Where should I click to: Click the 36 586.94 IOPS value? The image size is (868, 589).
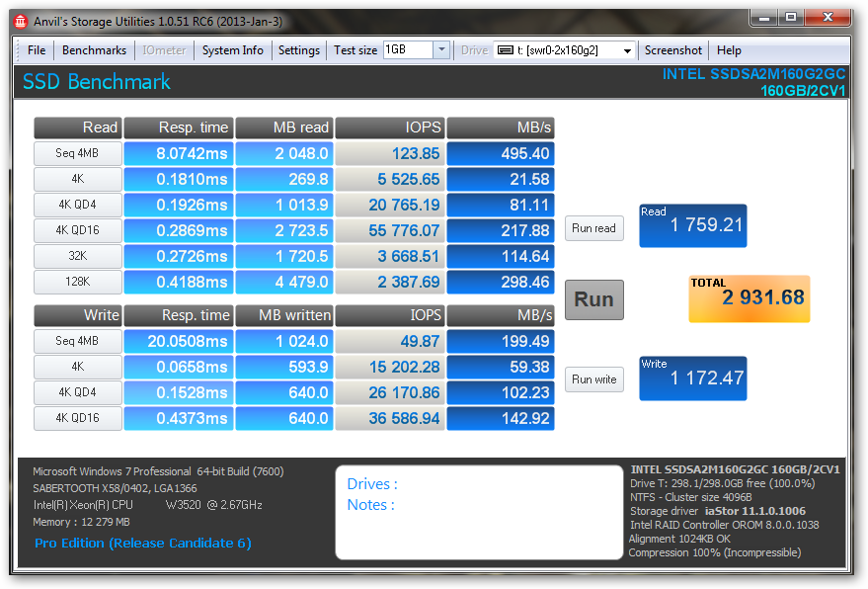coord(390,418)
